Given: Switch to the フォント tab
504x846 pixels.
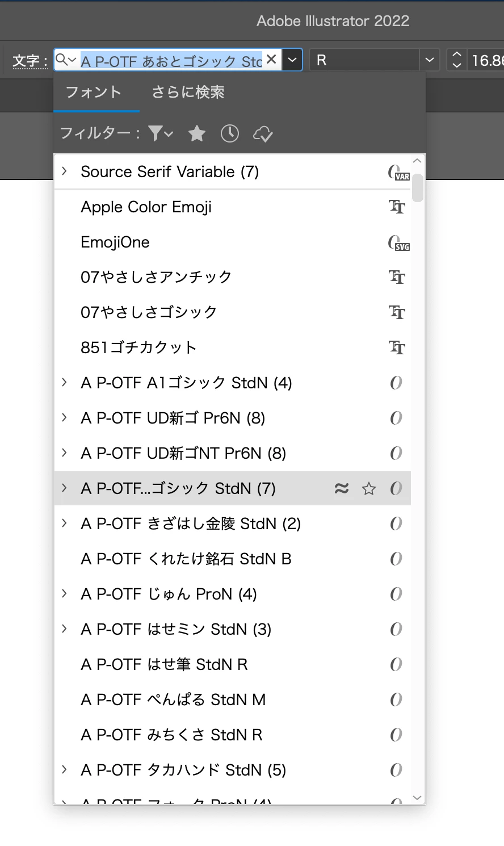Looking at the screenshot, I should (x=94, y=92).
